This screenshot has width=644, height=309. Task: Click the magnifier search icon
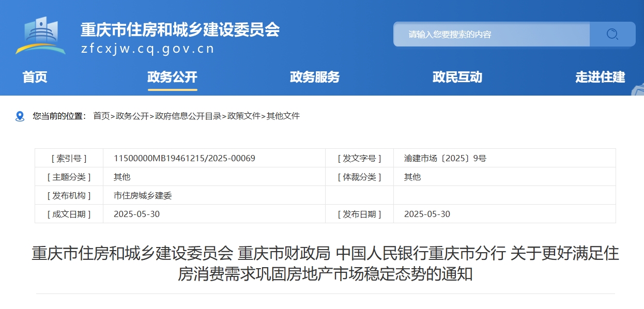612,34
